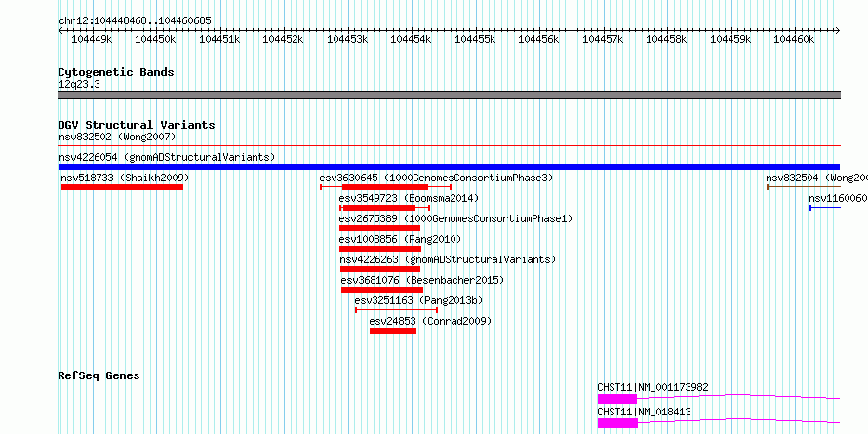
Task: Click the nsv4226054 gnomADStructuralVariants label
Action: 167,157
